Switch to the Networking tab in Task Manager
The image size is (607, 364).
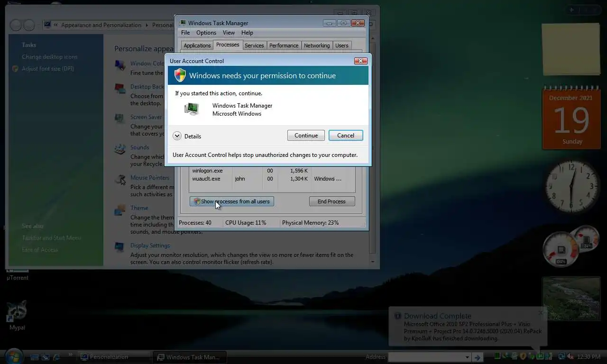[x=317, y=45]
